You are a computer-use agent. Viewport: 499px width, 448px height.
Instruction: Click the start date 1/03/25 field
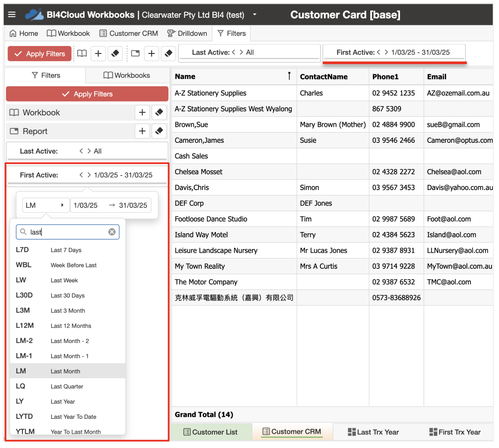tap(86, 205)
